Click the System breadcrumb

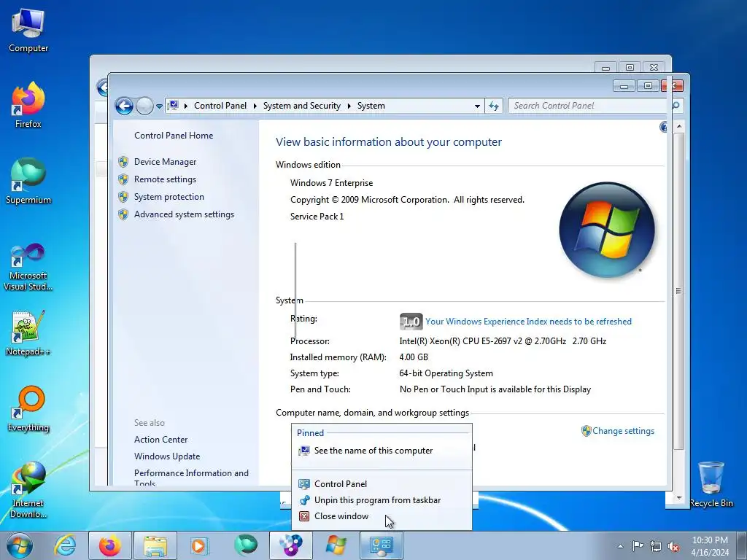point(371,106)
